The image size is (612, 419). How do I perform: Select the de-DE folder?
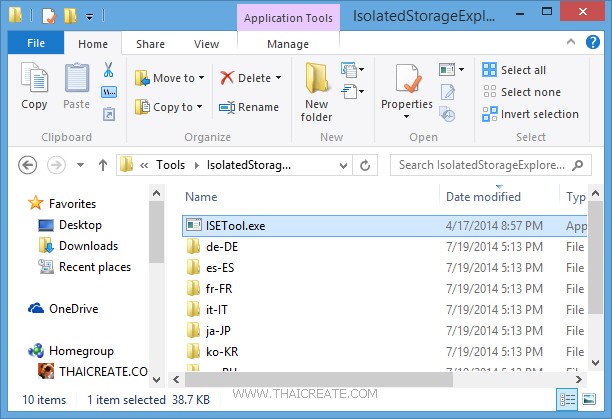click(x=384, y=247)
